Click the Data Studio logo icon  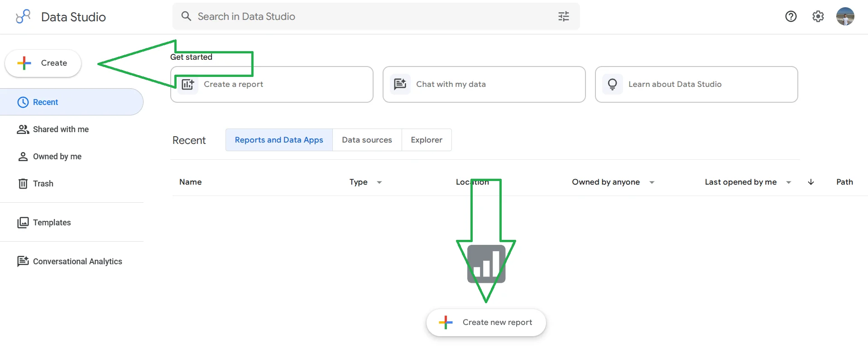[x=23, y=17]
